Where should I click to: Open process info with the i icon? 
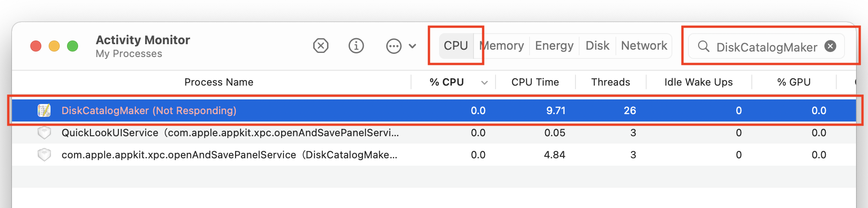click(356, 46)
